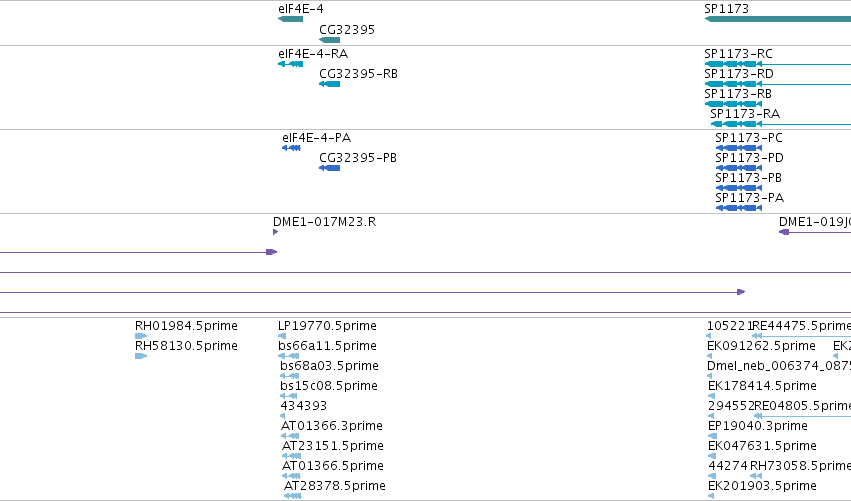The width and height of the screenshot is (851, 501).
Task: Select the EK047631.5prime EST label
Action: [762, 446]
